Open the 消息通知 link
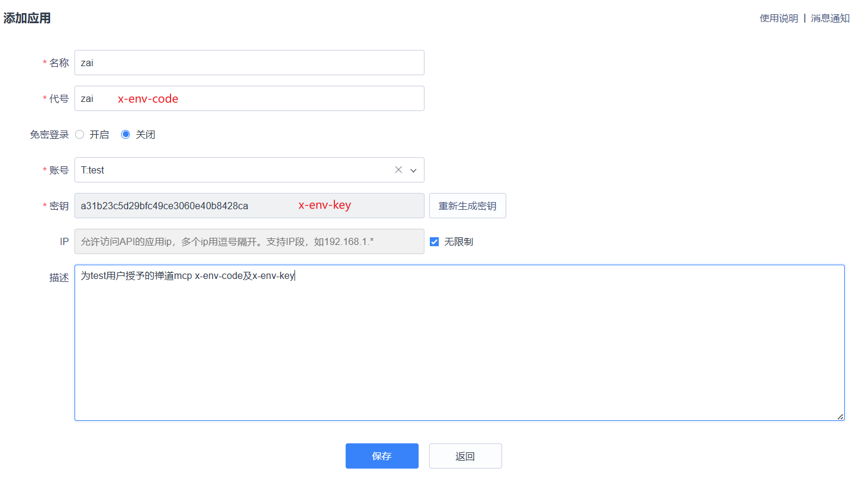The width and height of the screenshot is (868, 481). click(x=830, y=18)
